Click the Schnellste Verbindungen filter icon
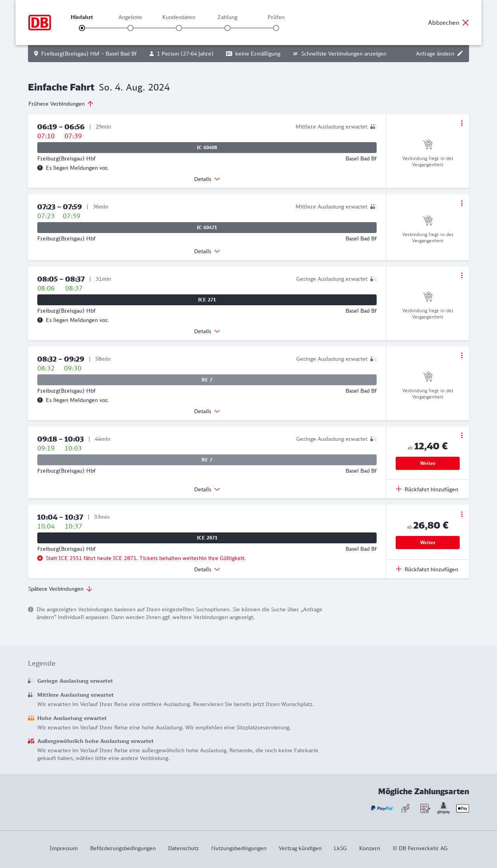 pyautogui.click(x=295, y=54)
